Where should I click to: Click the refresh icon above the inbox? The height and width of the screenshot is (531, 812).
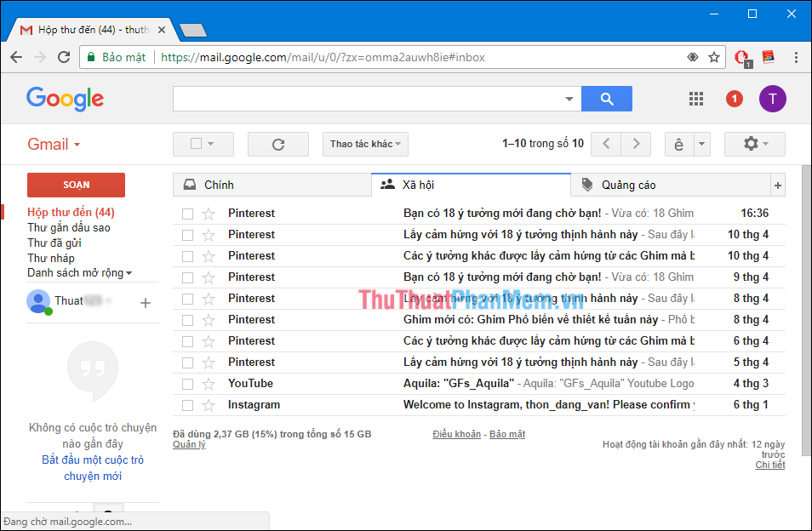tap(277, 143)
